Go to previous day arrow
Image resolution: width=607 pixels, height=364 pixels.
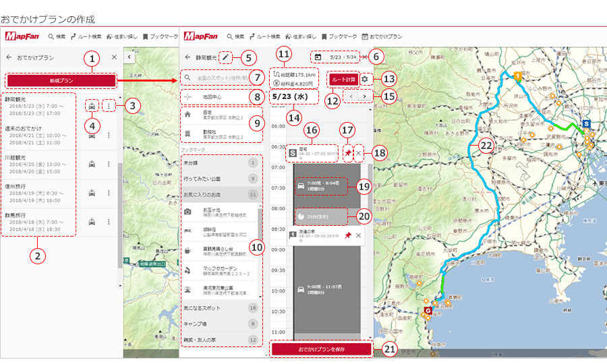click(351, 96)
